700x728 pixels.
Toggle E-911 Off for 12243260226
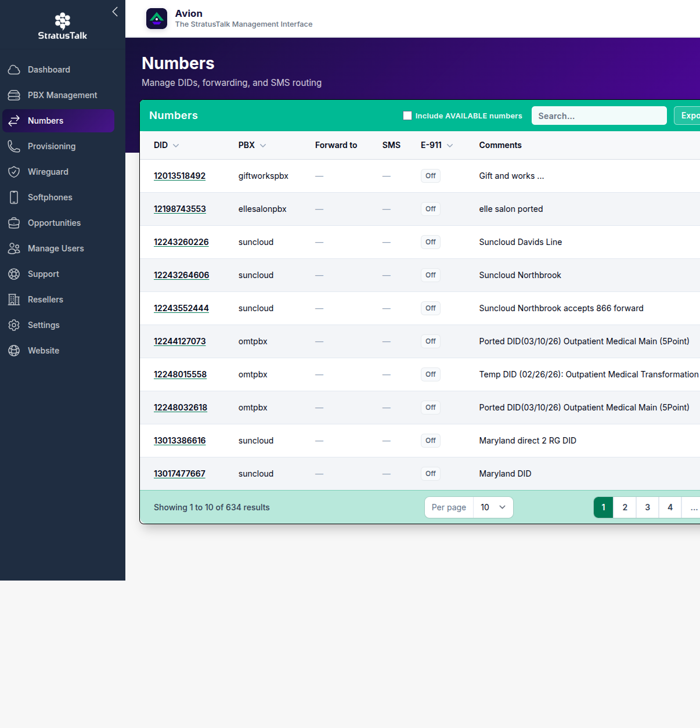pyautogui.click(x=431, y=242)
